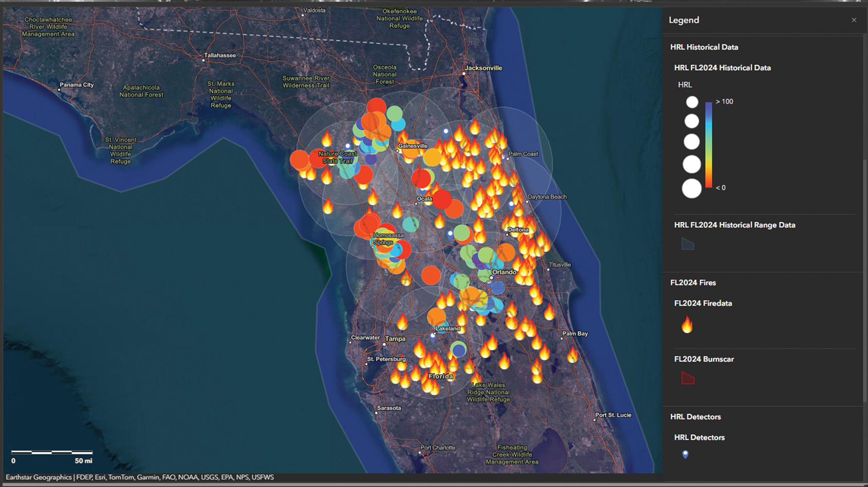Click the HRL Detectors blue pin legend icon
The image size is (868, 487).
[685, 454]
